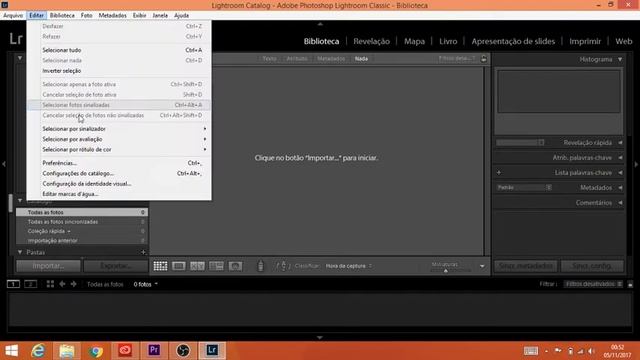Viewport: 640px width, 360px height.
Task: Add keyword with plus icon in Lista palavras-chave
Action: coord(499,173)
